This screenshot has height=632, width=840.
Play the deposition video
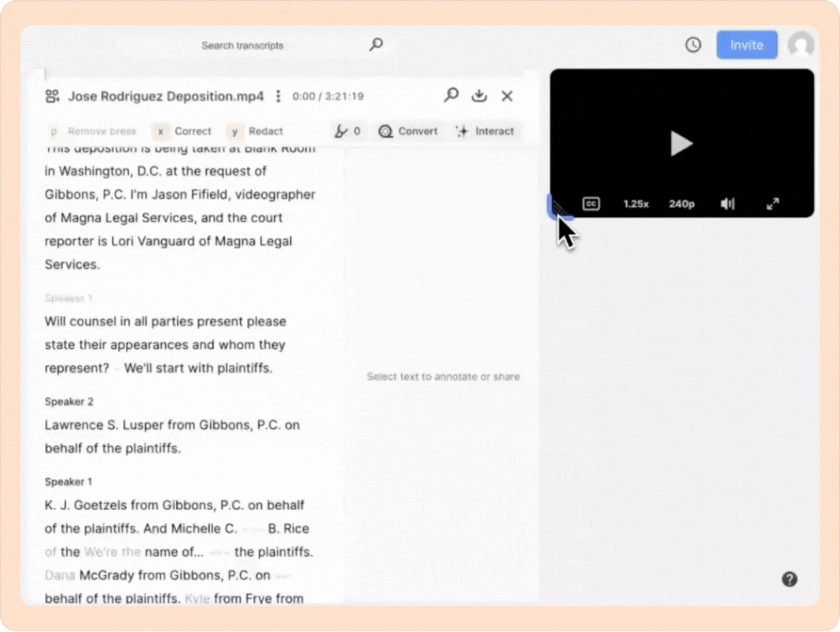(x=681, y=144)
